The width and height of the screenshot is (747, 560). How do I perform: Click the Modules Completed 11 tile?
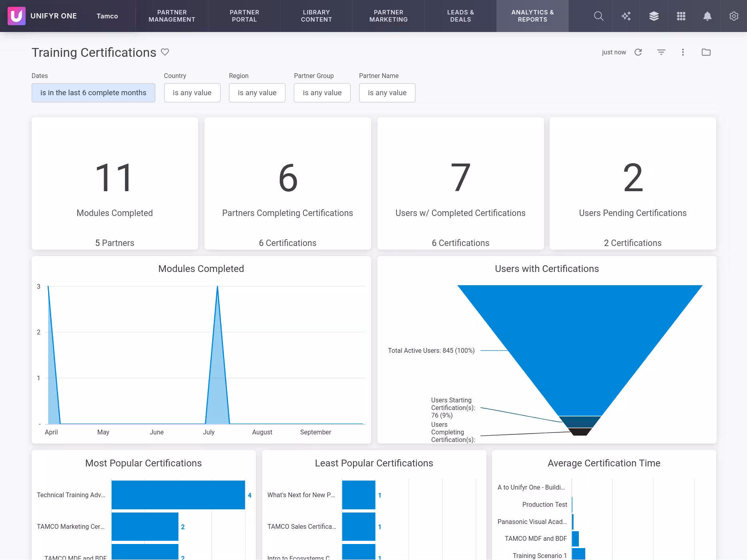point(114,178)
